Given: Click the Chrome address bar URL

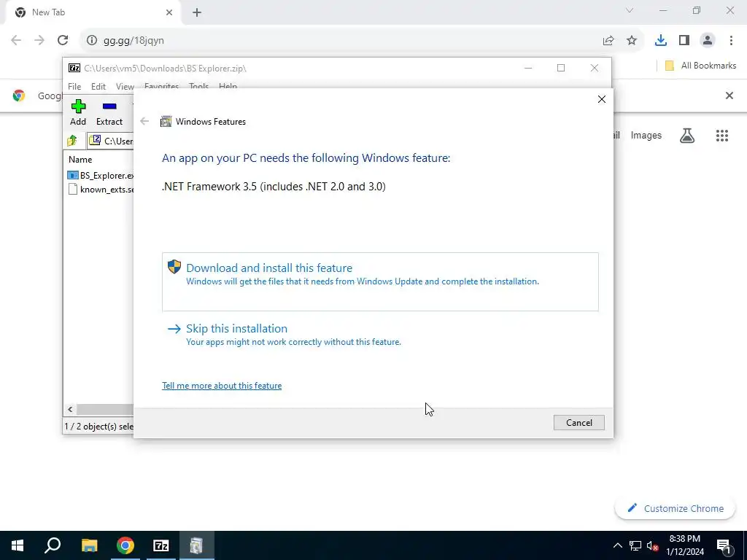Looking at the screenshot, I should 134,41.
